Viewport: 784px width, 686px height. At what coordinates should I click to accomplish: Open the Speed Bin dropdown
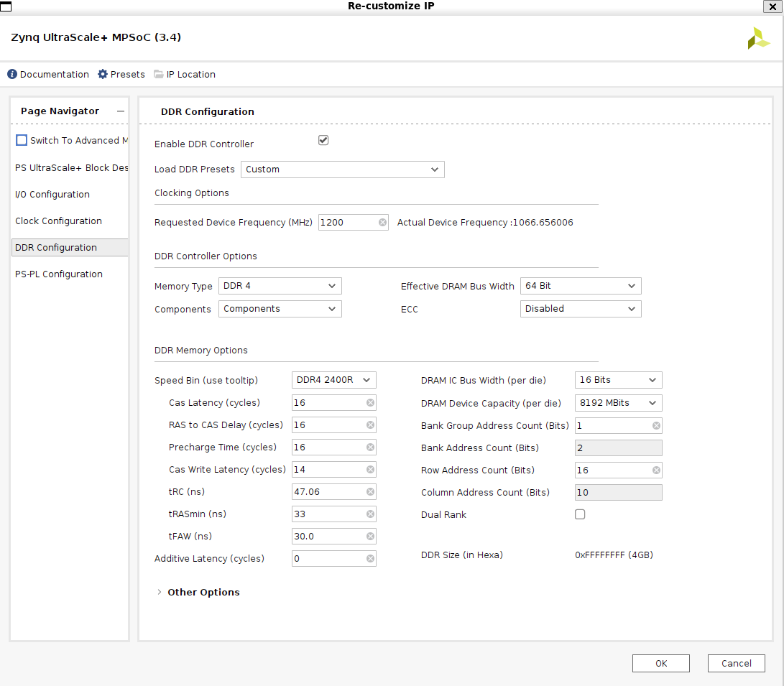334,380
